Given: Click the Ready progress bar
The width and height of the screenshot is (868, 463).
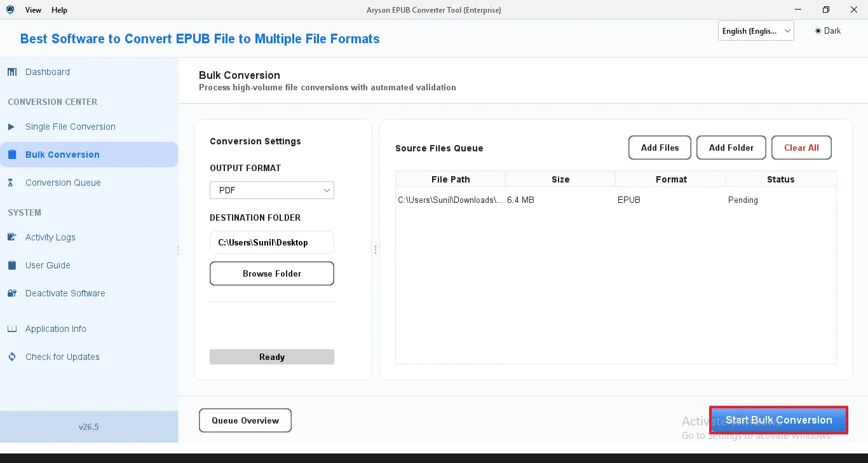Looking at the screenshot, I should coord(272,357).
